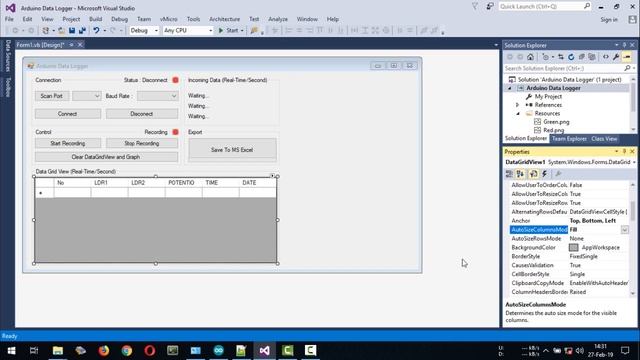Collapse the Arduino Data Logger project node
This screenshot has width=640, height=360.
tap(509, 88)
